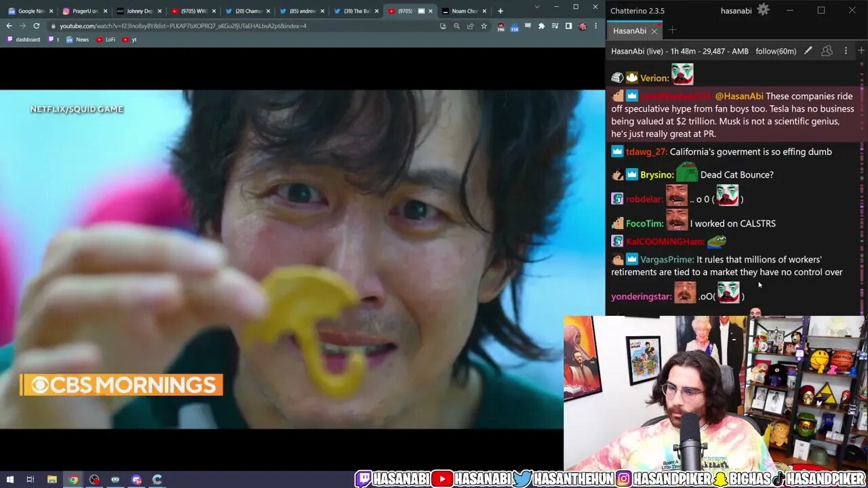Click the @HasanAbi mention in highlighted message
868x488 pixels.
click(739, 97)
